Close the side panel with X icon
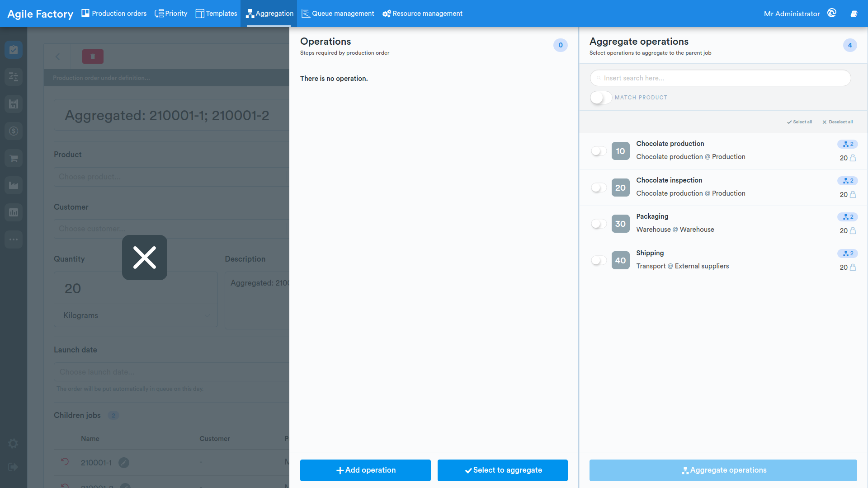The height and width of the screenshot is (488, 868). click(145, 258)
